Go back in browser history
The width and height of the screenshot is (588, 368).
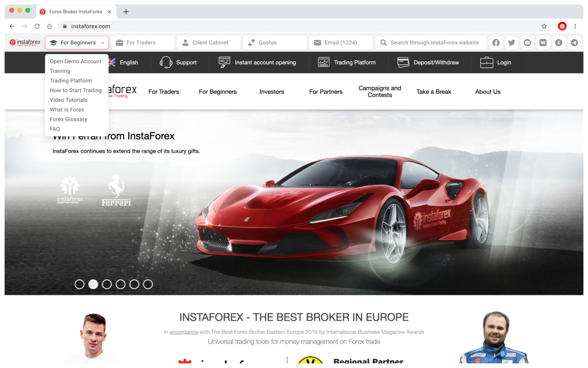(12, 26)
